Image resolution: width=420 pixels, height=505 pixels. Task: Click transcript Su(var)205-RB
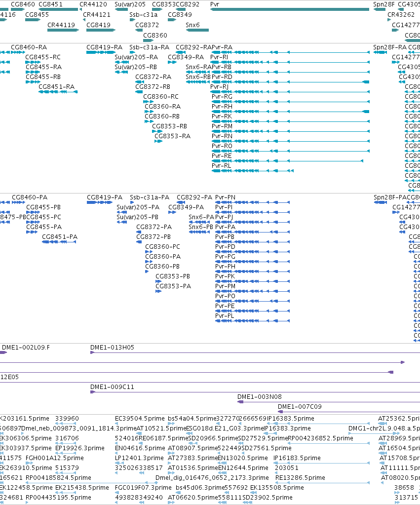click(136, 67)
